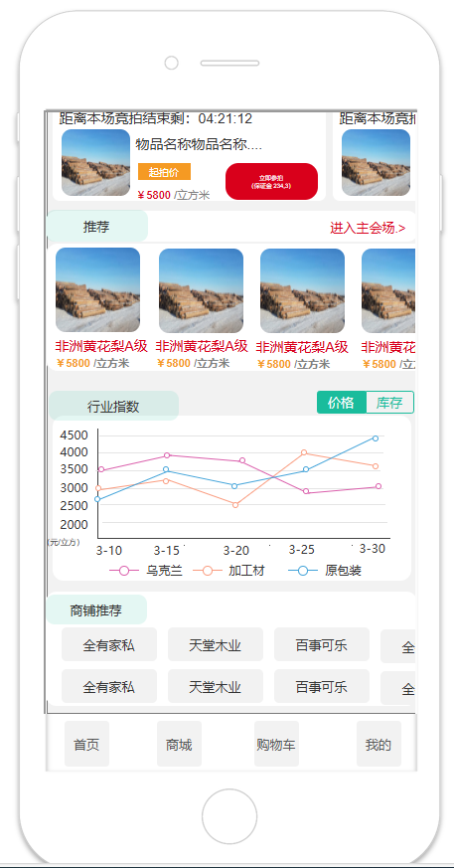
Task: Go to 首页 in bottom navigation
Action: tap(86, 744)
